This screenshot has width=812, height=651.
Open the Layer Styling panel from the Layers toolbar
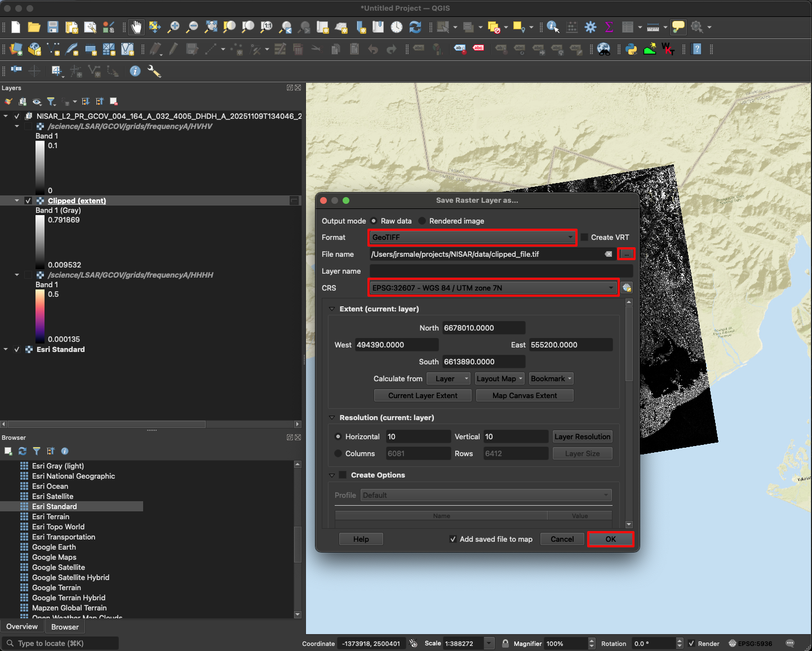pyautogui.click(x=8, y=101)
